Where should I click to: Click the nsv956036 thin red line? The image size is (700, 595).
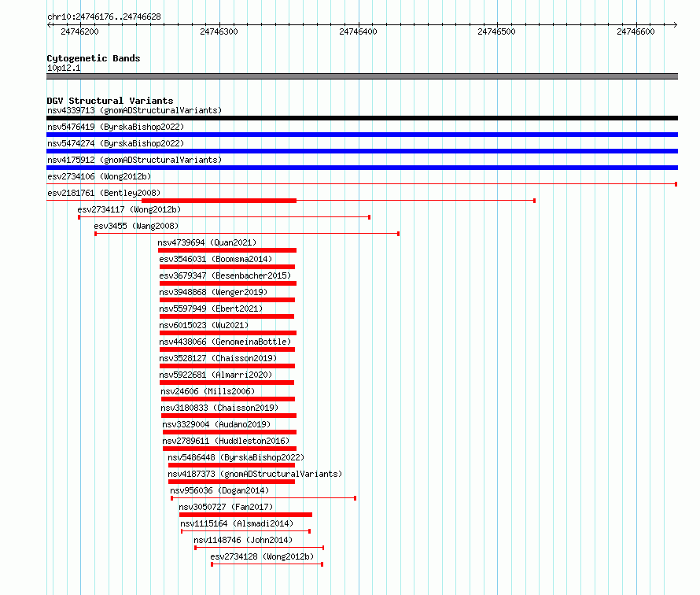pos(263,498)
